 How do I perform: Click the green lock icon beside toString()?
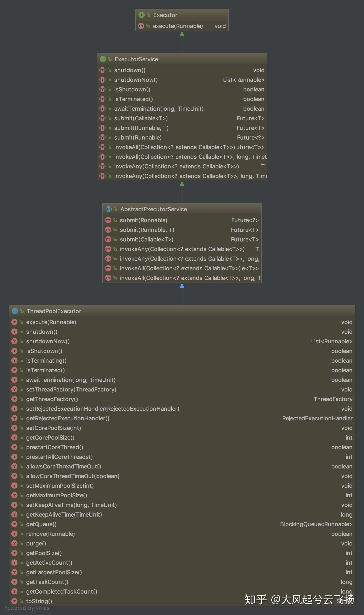(x=22, y=601)
